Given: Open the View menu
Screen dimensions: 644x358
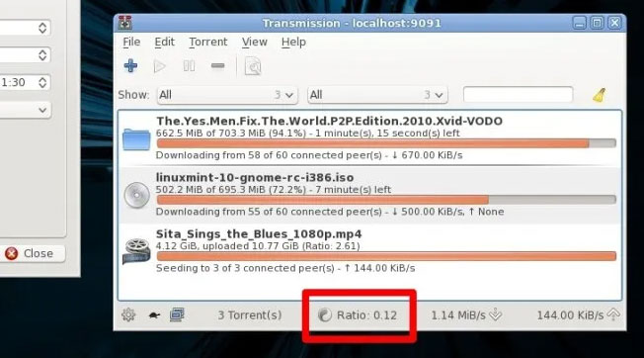Looking at the screenshot, I should [x=254, y=42].
